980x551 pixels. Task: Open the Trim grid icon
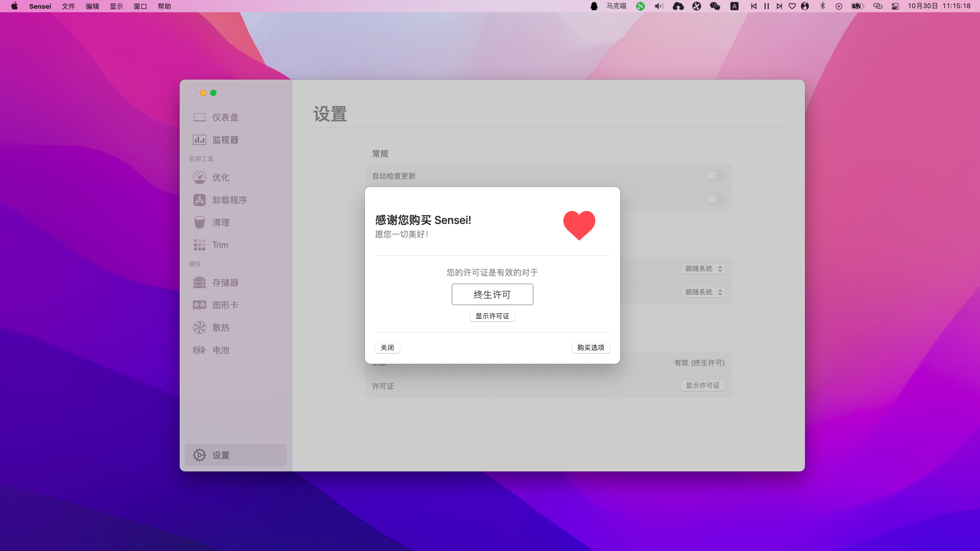(x=199, y=245)
